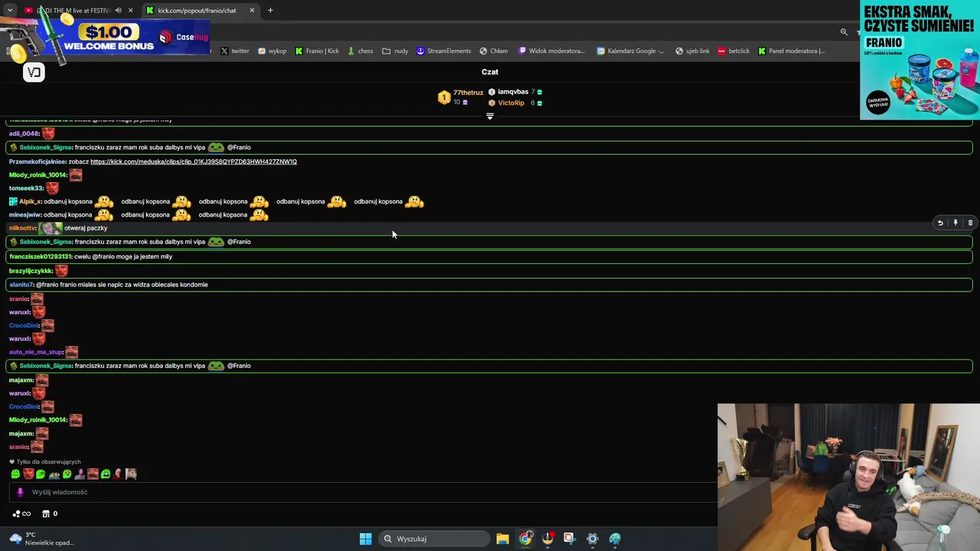
Task: Click username franczlszek01293131 in highlighted message
Action: point(41,257)
